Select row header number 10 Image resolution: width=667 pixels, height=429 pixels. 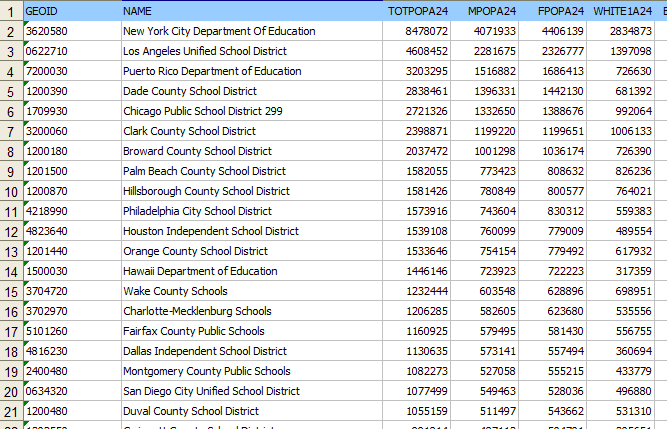pyautogui.click(x=10, y=192)
